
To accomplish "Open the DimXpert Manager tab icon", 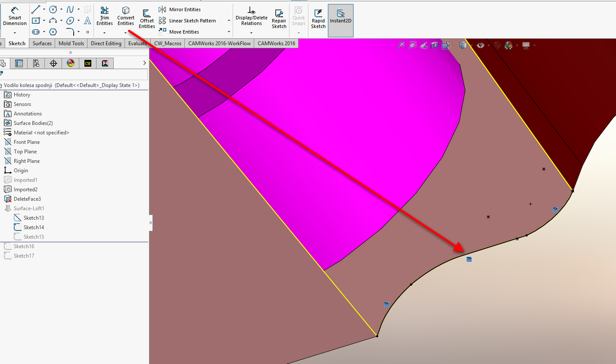I will [53, 63].
